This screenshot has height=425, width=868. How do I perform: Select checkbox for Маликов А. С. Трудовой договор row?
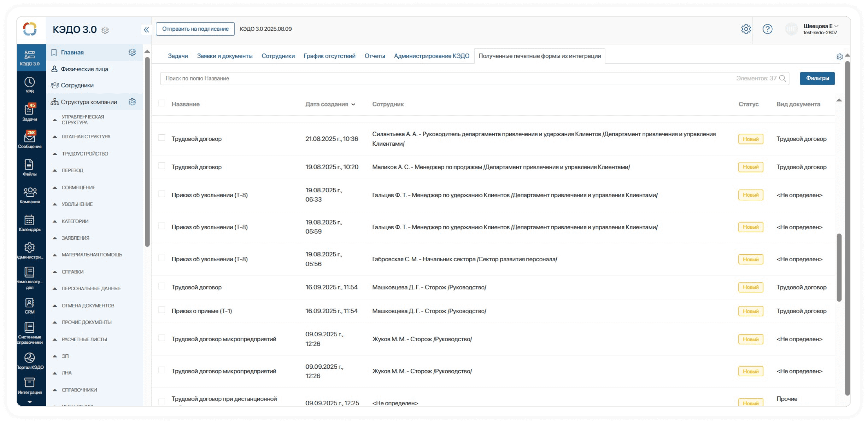(162, 166)
